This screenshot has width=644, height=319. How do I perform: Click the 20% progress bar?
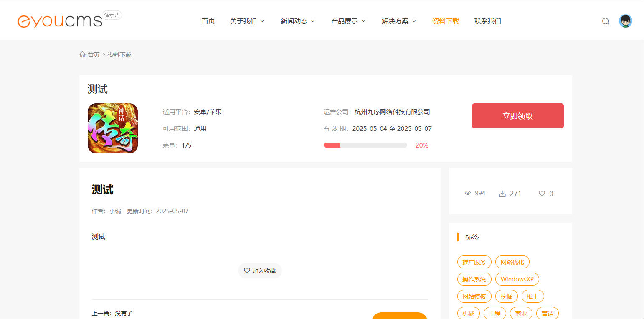(365, 145)
